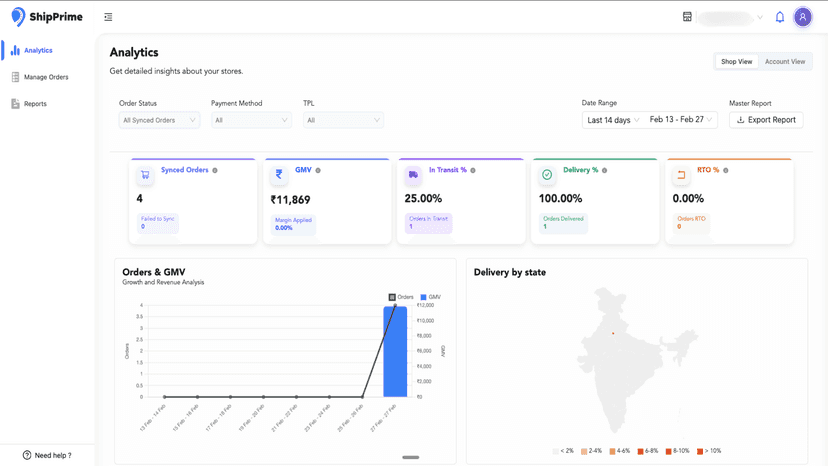
Task: Click the Export Report button
Action: [x=766, y=120]
